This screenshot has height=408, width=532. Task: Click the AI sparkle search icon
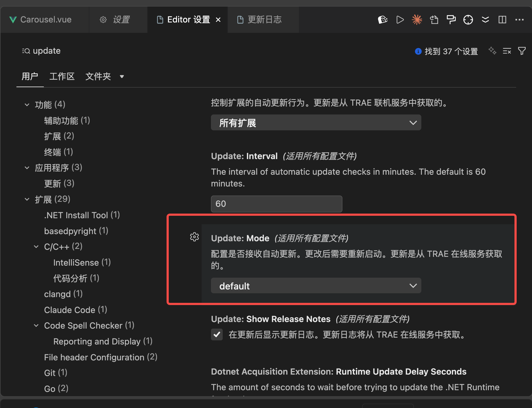click(x=492, y=51)
